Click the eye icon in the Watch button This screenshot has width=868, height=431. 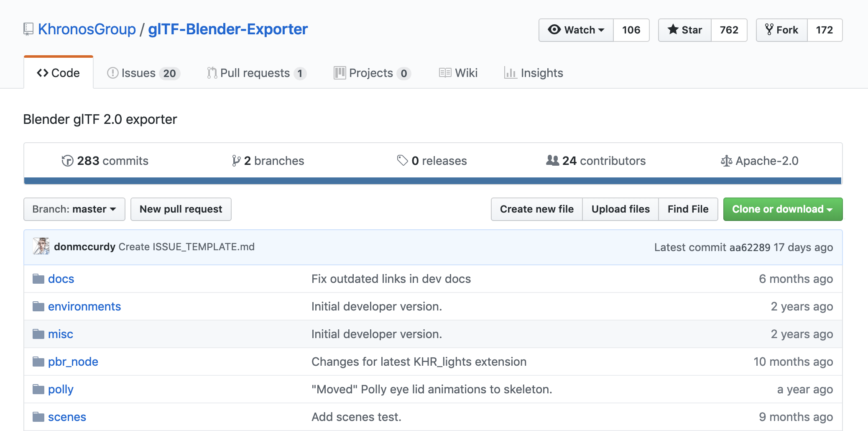tap(554, 30)
